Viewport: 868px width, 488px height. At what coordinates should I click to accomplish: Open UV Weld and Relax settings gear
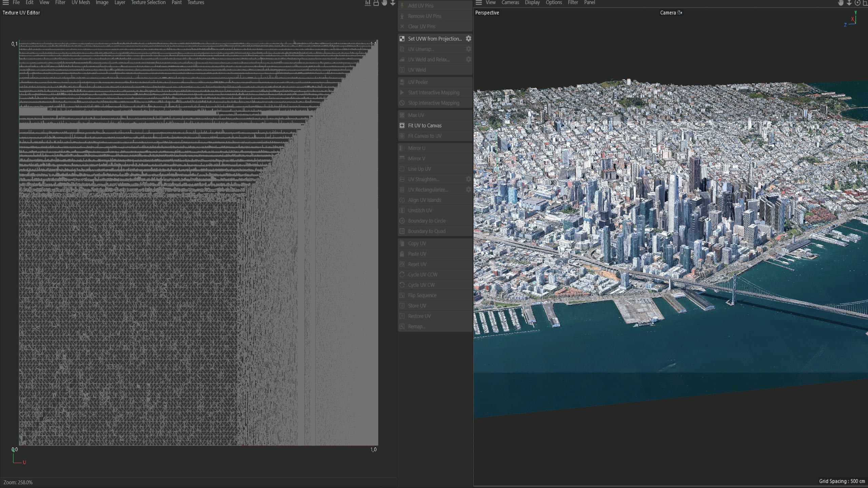(x=468, y=59)
